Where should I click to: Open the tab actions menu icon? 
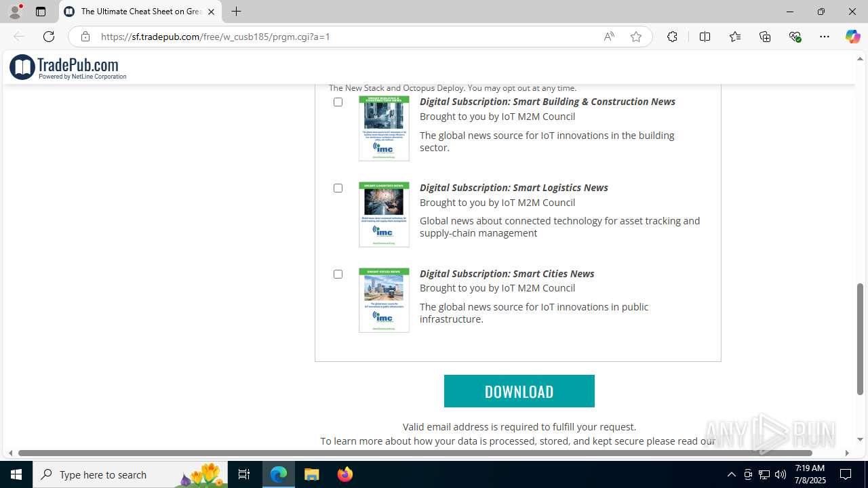(41, 12)
